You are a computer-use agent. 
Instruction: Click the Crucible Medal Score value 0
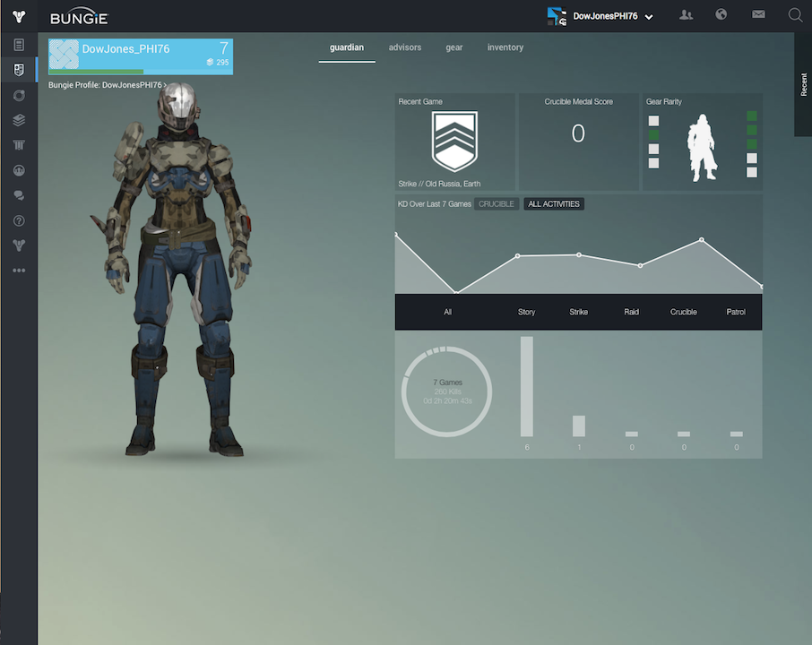click(578, 133)
